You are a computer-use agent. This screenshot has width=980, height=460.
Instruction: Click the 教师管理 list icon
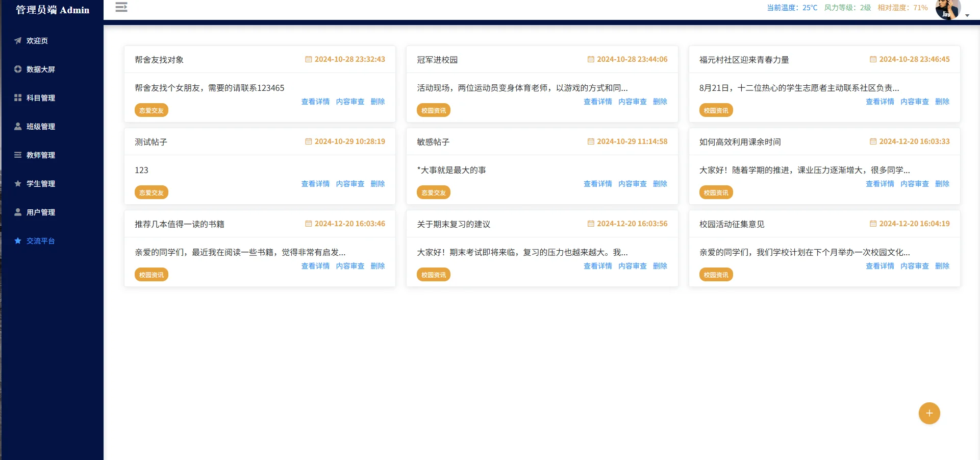tap(17, 155)
